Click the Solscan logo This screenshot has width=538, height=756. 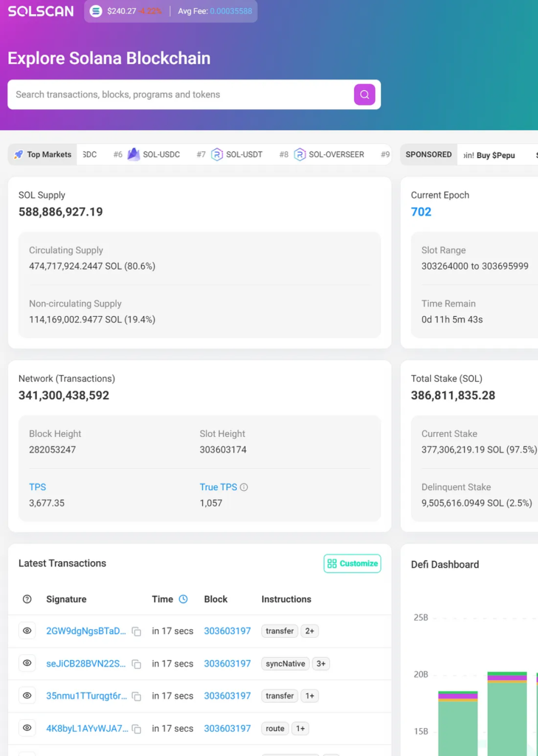(41, 11)
